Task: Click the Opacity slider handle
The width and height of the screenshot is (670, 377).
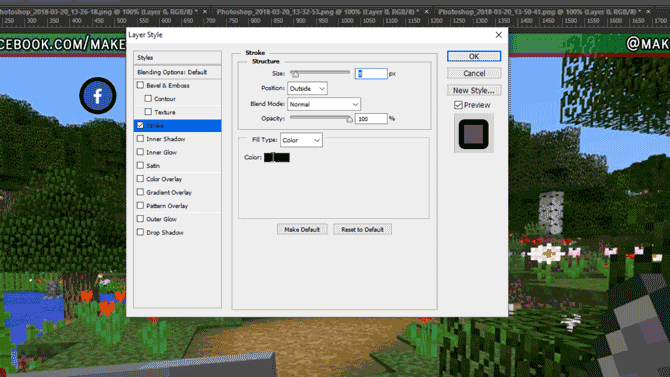Action: point(350,119)
